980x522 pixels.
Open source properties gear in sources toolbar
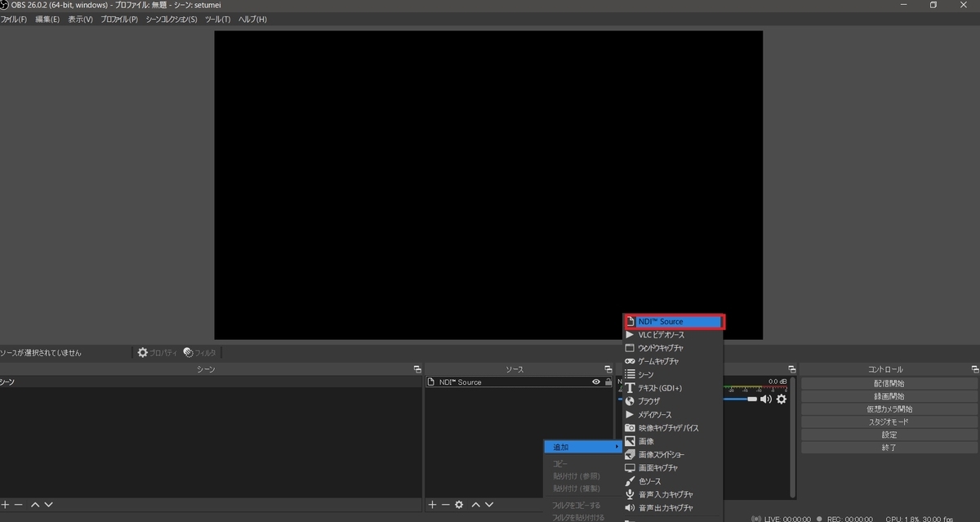tap(459, 505)
